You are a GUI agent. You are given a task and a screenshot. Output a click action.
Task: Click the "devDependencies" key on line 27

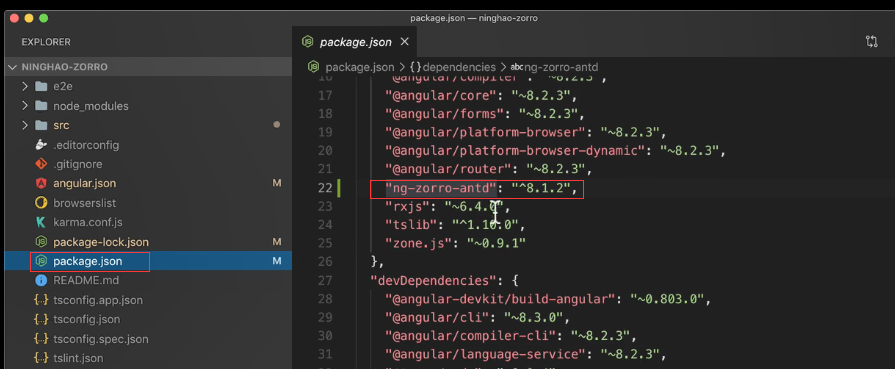click(x=433, y=280)
